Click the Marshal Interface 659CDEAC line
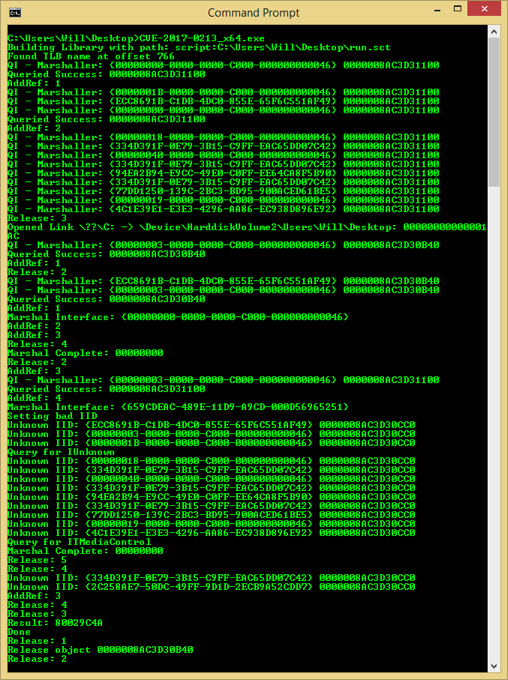This screenshot has height=680, width=508. tap(177, 407)
